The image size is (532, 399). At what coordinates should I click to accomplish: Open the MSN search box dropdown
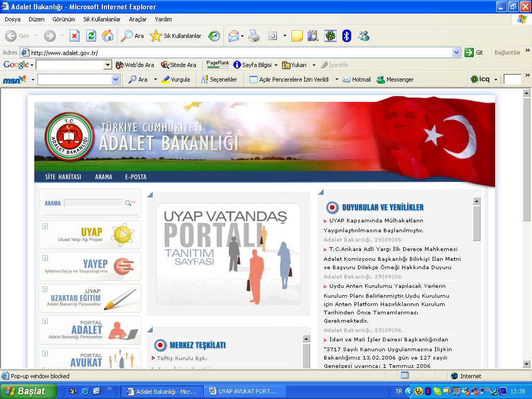click(x=116, y=79)
